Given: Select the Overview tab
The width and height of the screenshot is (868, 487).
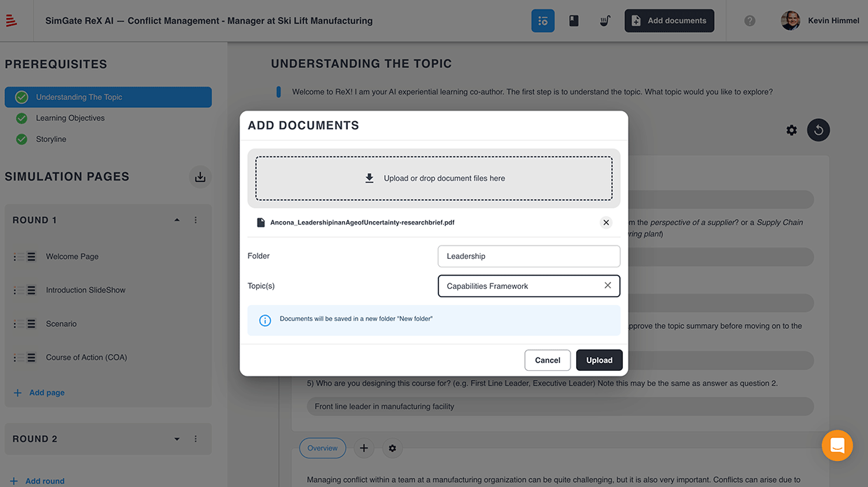Looking at the screenshot, I should coord(323,449).
